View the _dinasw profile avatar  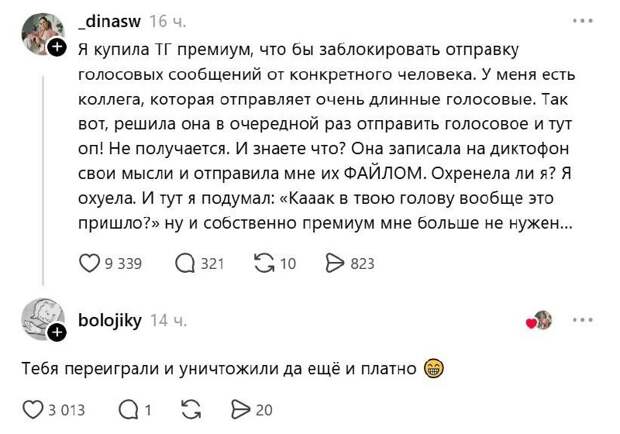40,33
